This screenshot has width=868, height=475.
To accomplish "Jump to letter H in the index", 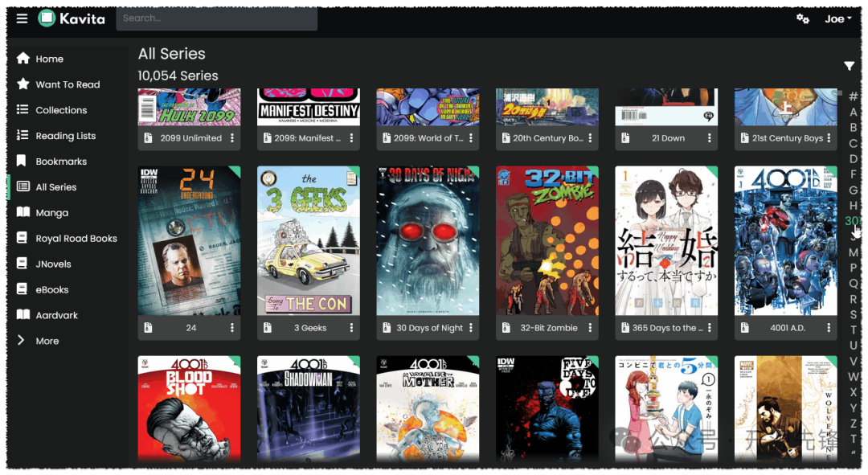I will 853,206.
